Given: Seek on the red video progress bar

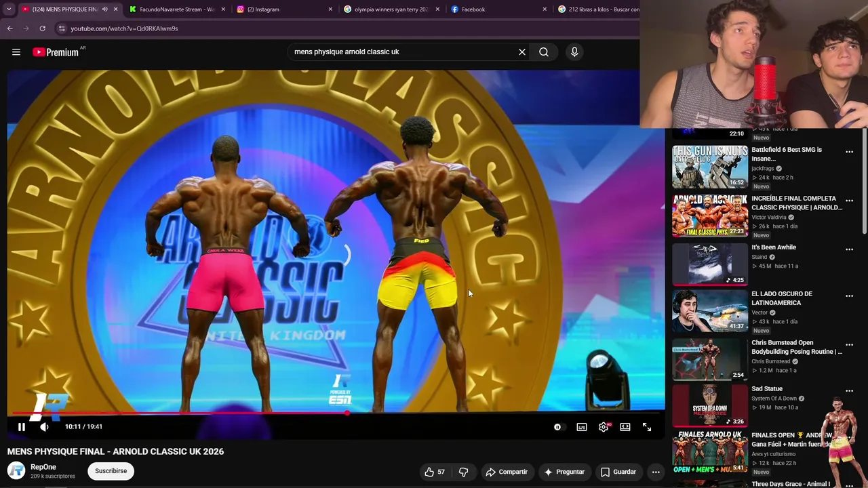Looking at the screenshot, I should pyautogui.click(x=336, y=413).
